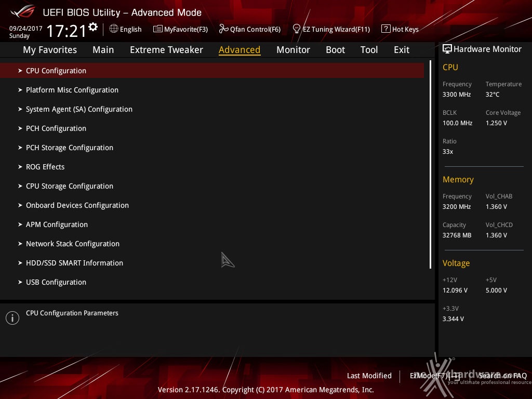Start EZ Tuning Wizard(F11)
The width and height of the screenshot is (532, 399).
coord(336,29)
